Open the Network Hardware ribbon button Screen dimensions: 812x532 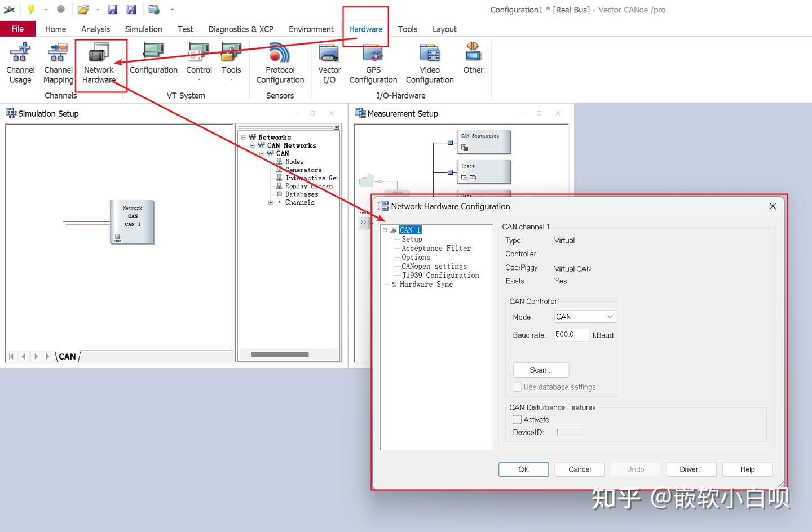click(99, 64)
